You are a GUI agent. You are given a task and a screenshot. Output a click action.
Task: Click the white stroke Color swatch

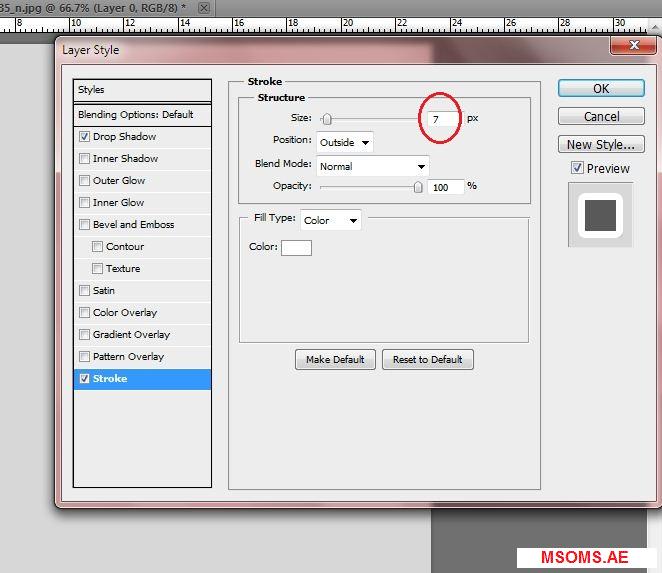pyautogui.click(x=296, y=248)
